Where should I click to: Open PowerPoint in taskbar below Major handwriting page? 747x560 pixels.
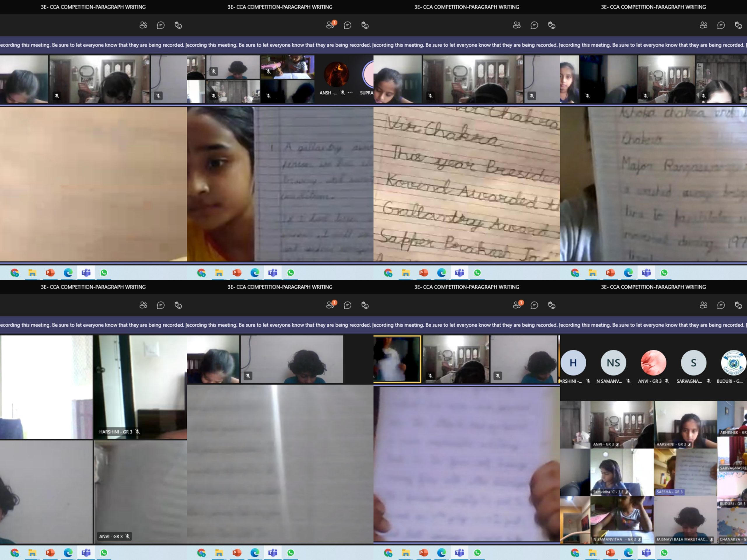tap(610, 273)
